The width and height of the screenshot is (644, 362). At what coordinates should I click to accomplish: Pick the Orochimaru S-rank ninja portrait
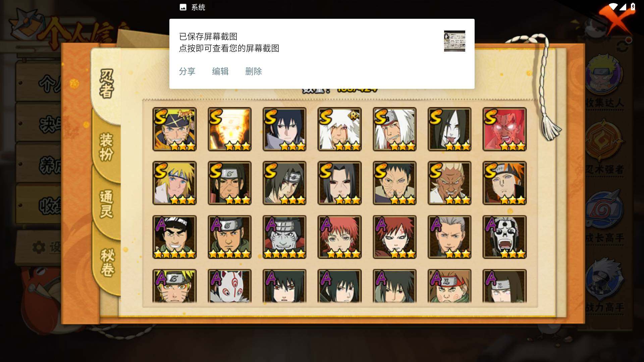click(449, 129)
